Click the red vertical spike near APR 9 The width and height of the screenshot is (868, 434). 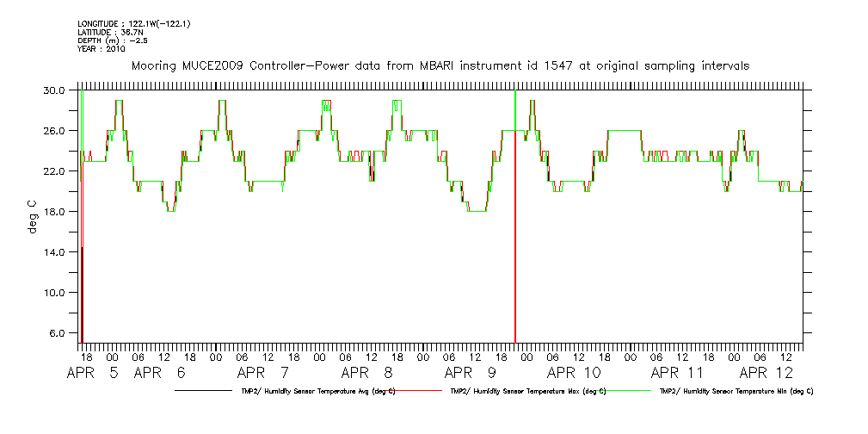coord(514,258)
